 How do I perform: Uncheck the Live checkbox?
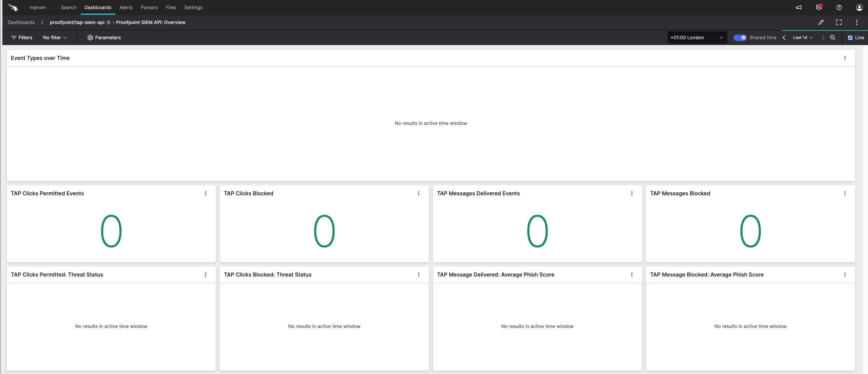click(850, 38)
